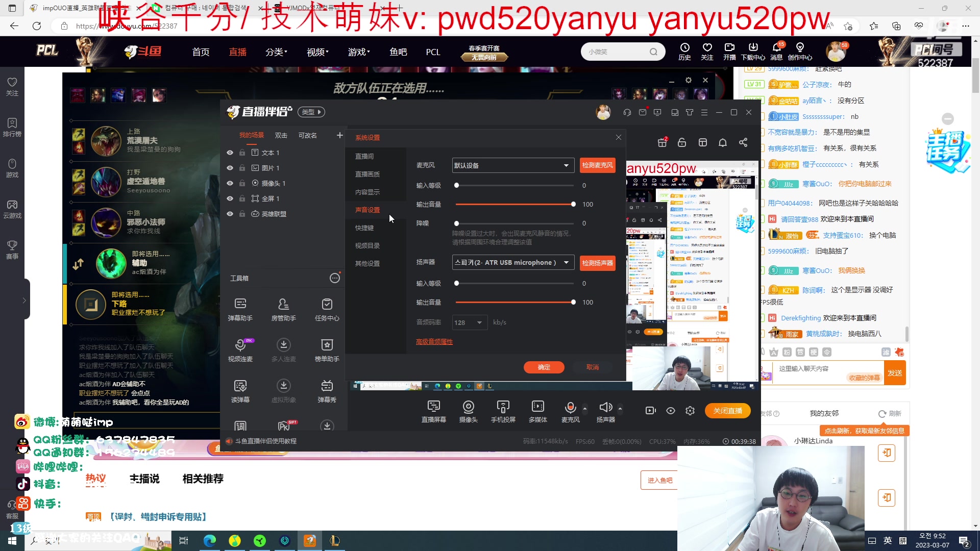The image size is (980, 551).
Task: Open 分类 dropdown in Douyu navigation
Action: pos(276,52)
